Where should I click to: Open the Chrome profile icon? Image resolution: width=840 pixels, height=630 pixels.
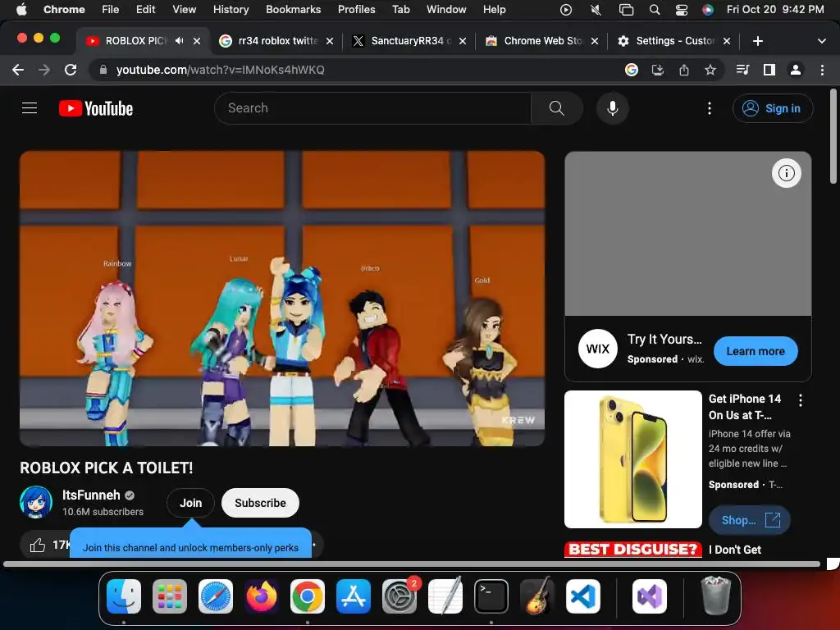pos(796,70)
